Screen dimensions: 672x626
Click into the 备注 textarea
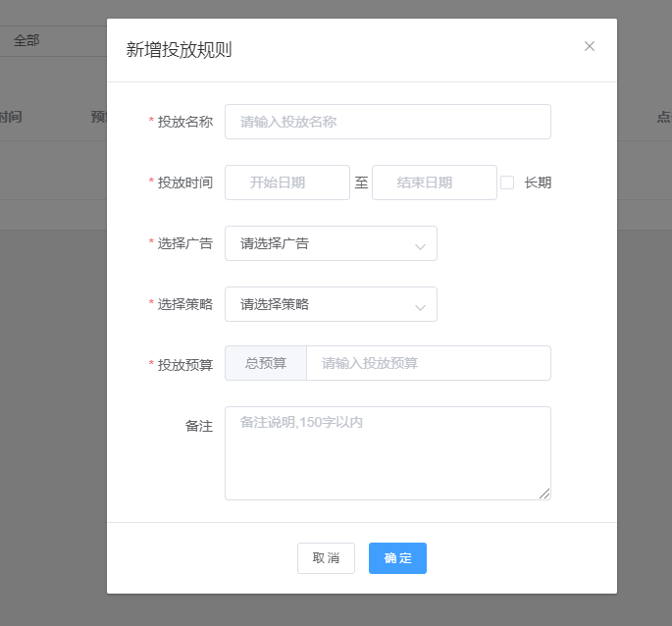click(388, 453)
